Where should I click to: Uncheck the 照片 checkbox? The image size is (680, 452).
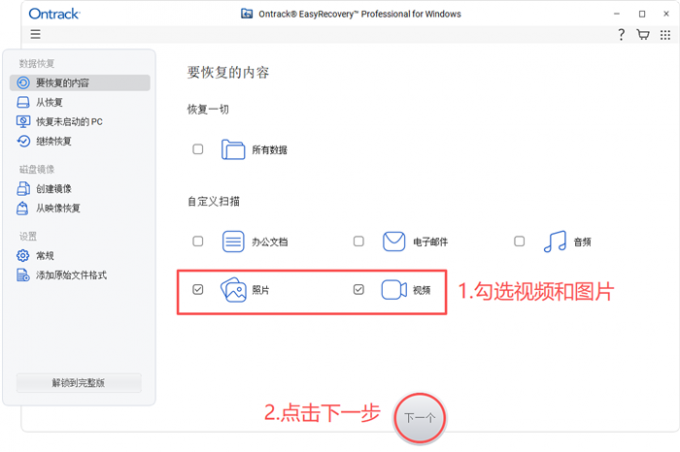[x=198, y=289]
